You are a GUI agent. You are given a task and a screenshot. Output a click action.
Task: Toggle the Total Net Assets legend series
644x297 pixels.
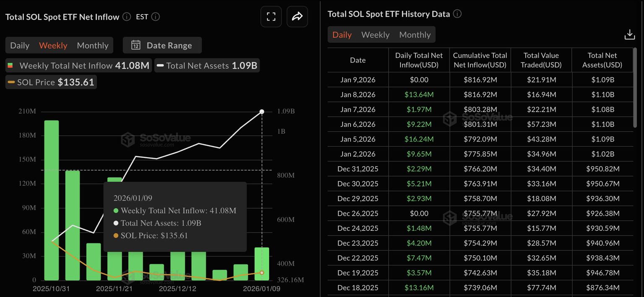(207, 66)
